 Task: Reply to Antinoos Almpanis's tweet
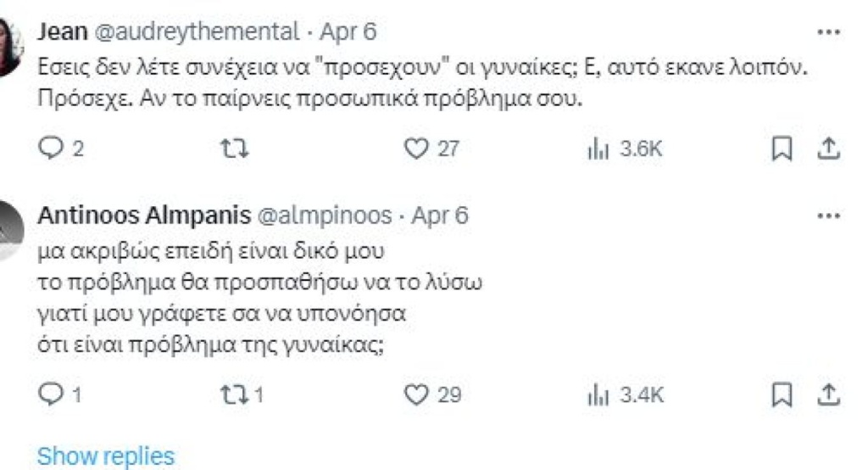pos(52,394)
